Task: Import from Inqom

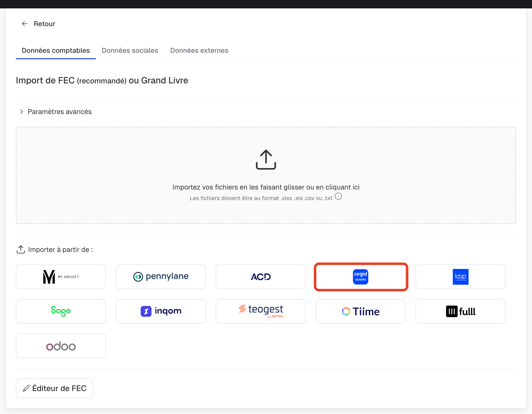Action: click(x=161, y=311)
